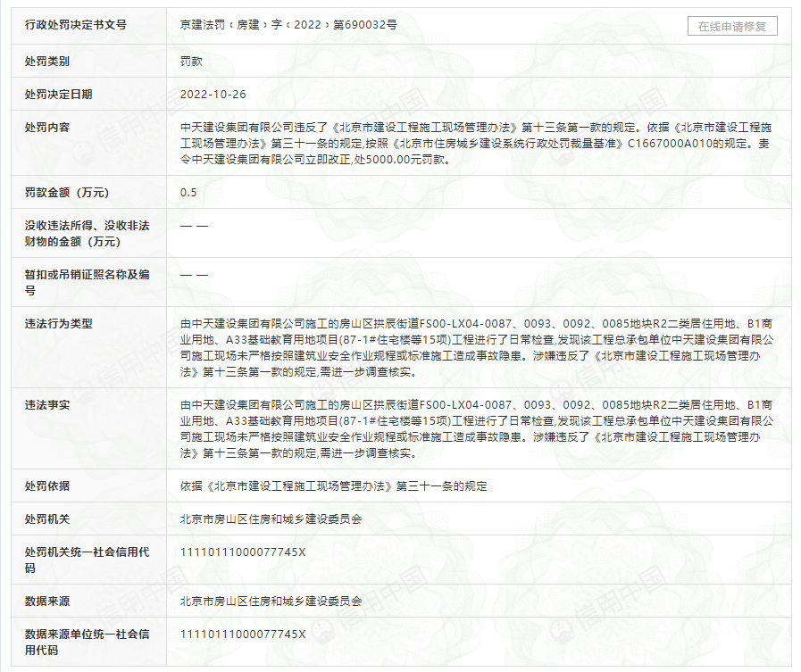Click the 没收违法所得、没收非法财物的金额 label
Screen dimensions: 801x672
[x=87, y=233]
